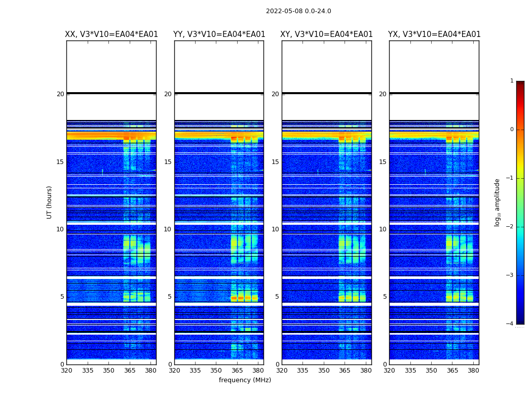Click the UT (hours) axis label
Screen dimensions: 532x405
coord(50,202)
